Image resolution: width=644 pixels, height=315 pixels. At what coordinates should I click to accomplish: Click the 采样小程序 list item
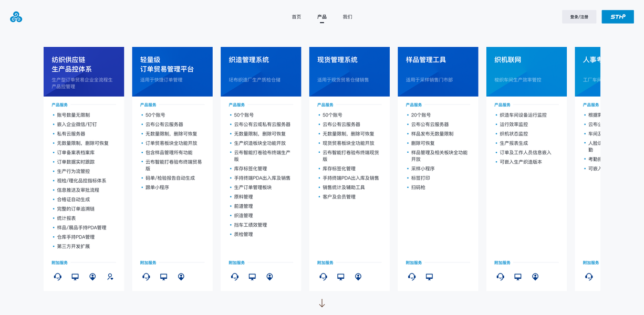click(423, 169)
